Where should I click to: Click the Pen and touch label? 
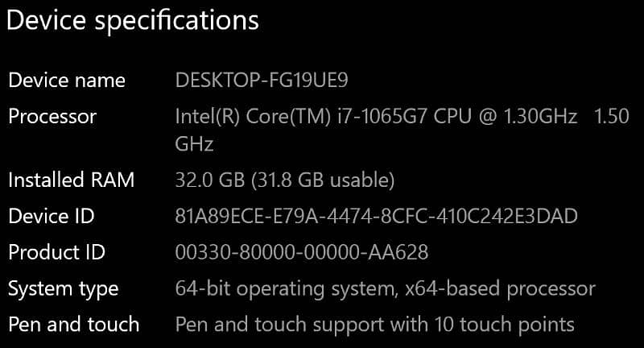(73, 325)
